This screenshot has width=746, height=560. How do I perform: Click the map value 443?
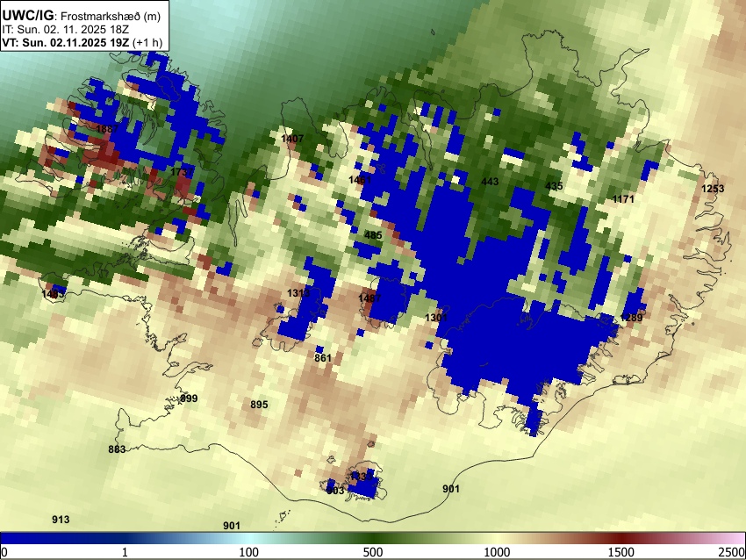490,182
